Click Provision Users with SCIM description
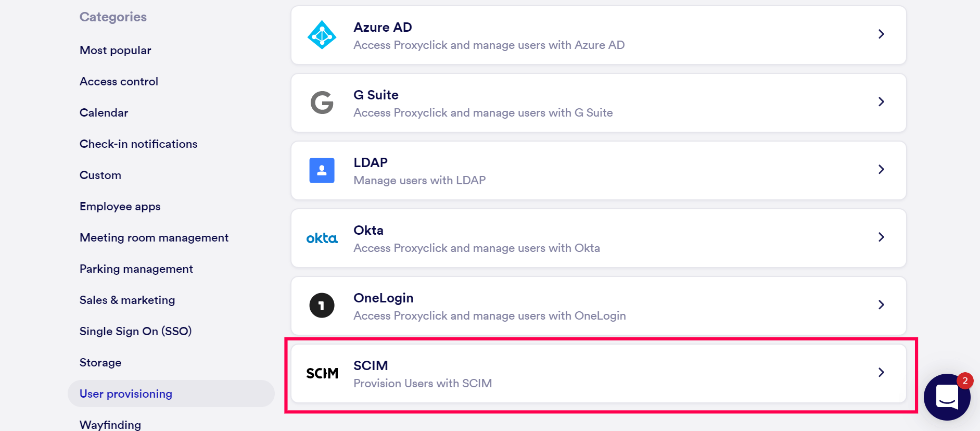The height and width of the screenshot is (431, 980). pyautogui.click(x=422, y=384)
